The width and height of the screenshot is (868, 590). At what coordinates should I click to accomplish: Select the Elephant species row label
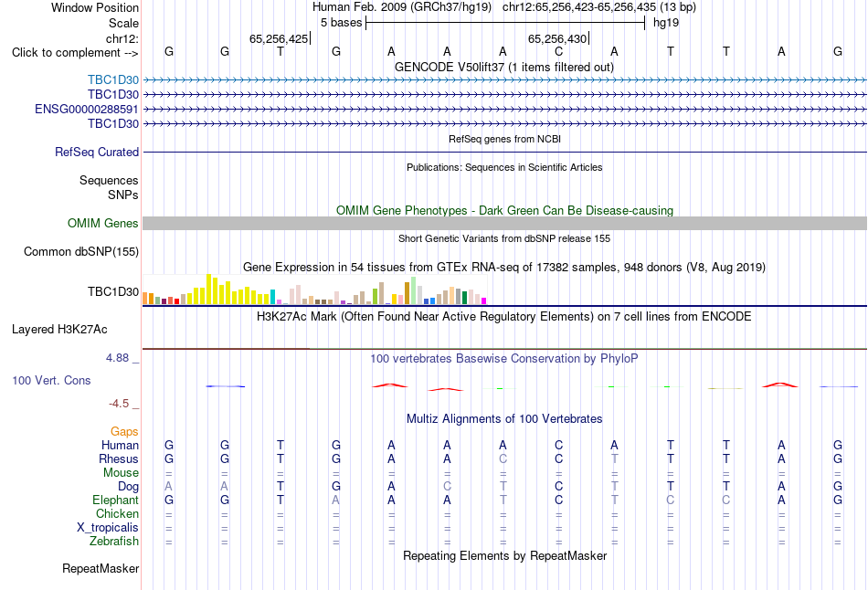(115, 500)
